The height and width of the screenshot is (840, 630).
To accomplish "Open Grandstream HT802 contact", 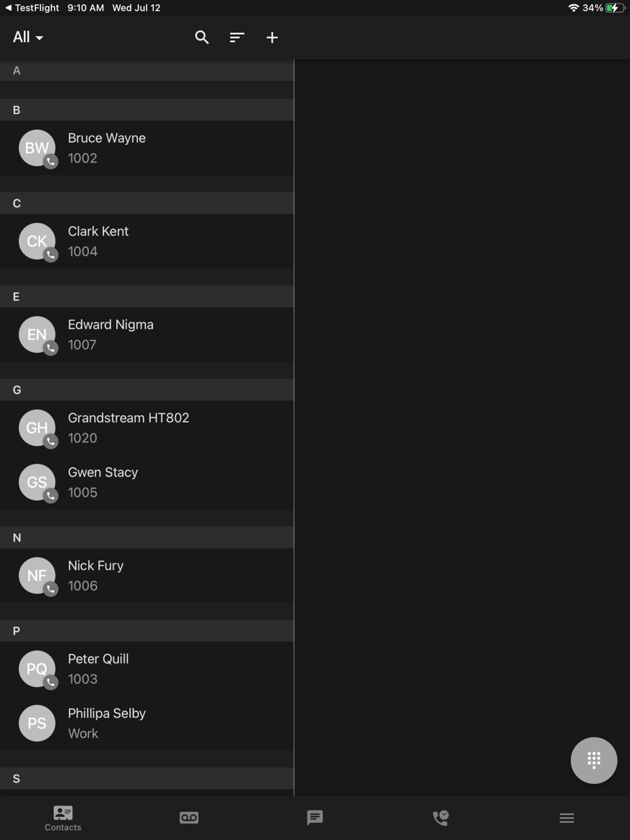I will coord(147,428).
